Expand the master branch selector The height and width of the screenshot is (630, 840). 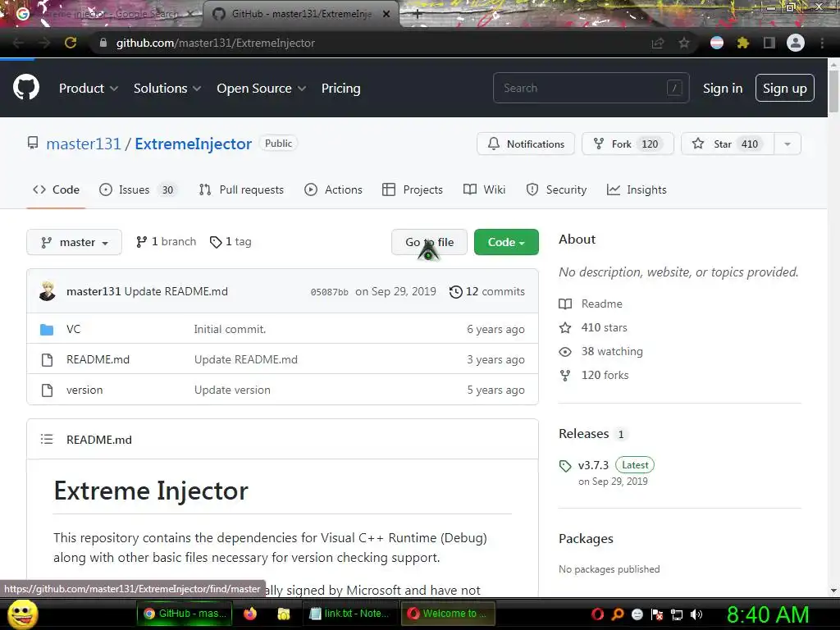pos(74,242)
